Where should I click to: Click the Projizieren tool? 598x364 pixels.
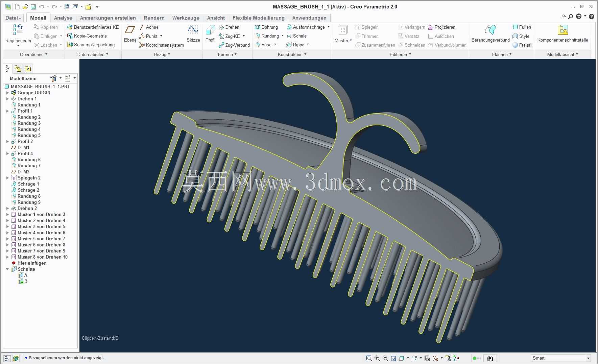[441, 27]
